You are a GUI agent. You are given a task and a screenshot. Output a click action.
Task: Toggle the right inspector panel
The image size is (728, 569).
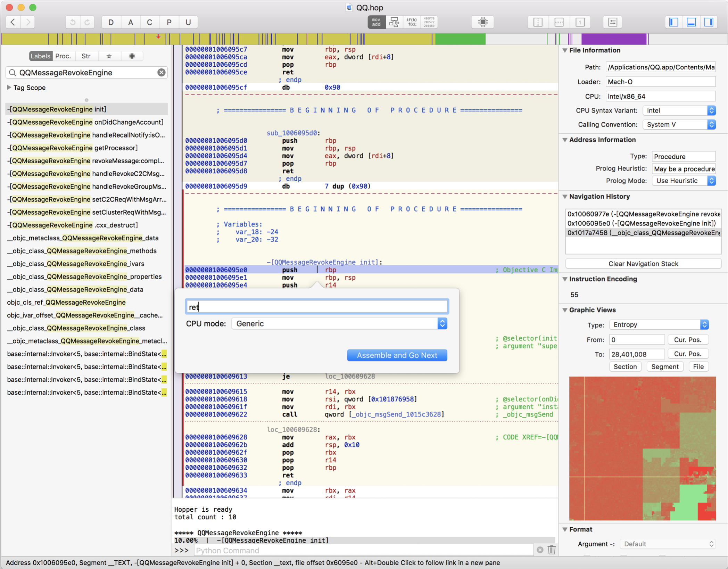pos(709,22)
